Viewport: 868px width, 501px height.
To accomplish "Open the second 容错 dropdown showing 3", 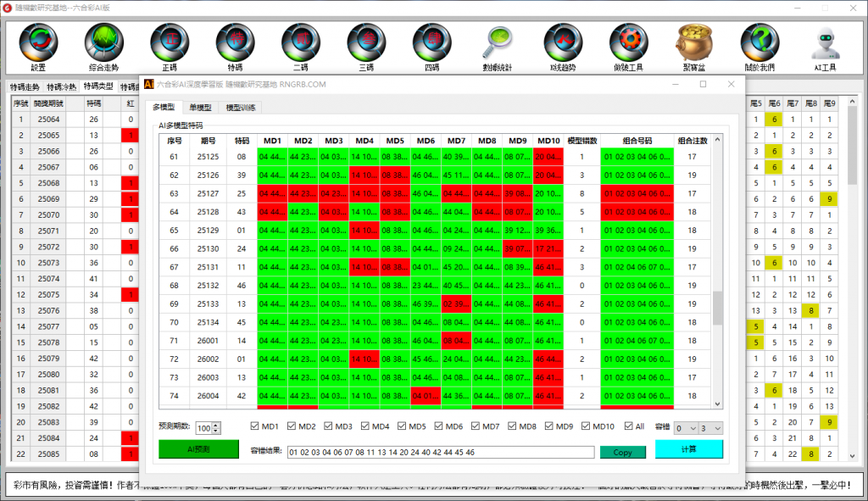I will pos(711,428).
